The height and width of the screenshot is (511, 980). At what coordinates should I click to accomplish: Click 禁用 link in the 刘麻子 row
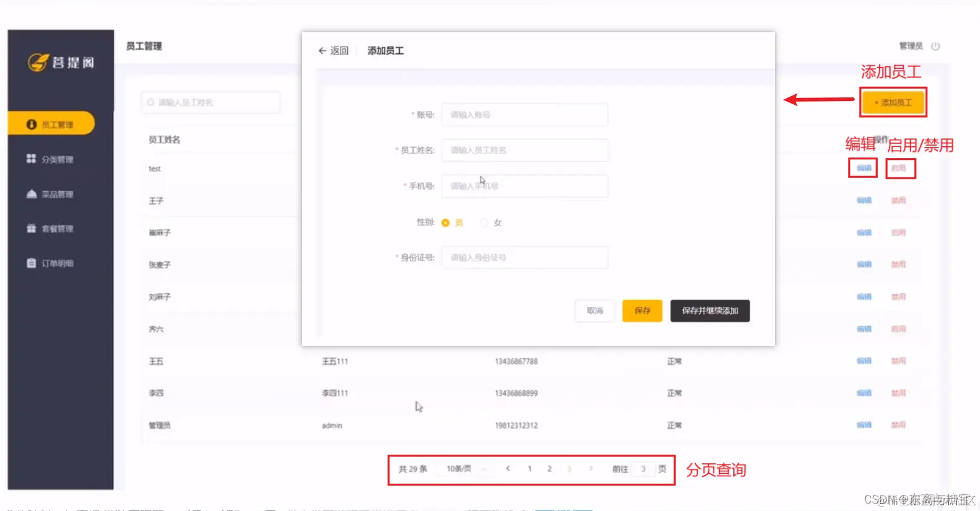pyautogui.click(x=898, y=296)
